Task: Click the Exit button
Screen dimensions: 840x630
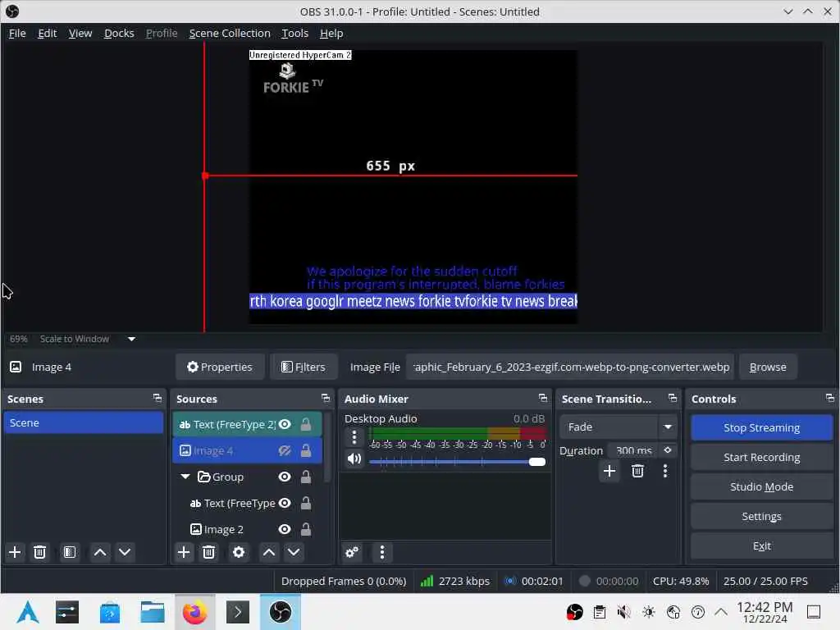Action: [761, 546]
